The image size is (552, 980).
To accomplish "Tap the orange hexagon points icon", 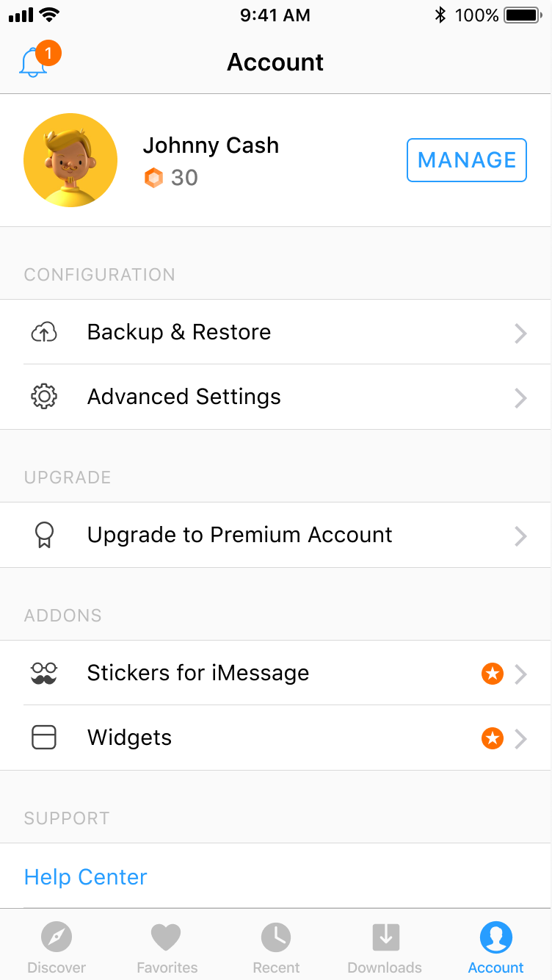I will pyautogui.click(x=153, y=178).
